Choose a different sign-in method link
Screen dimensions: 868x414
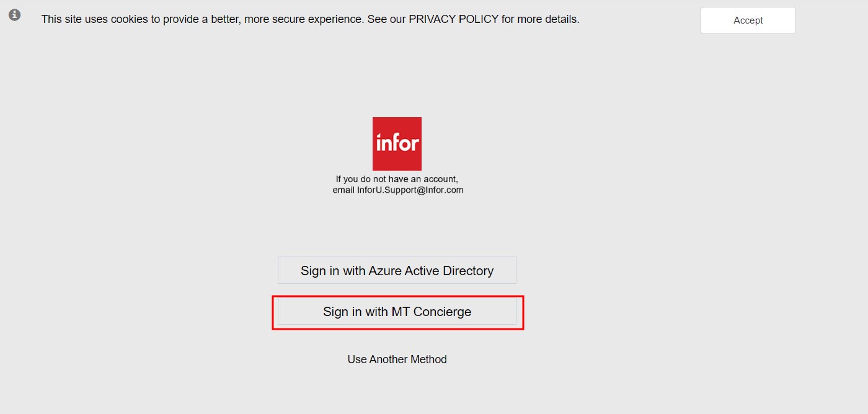pyautogui.click(x=397, y=359)
